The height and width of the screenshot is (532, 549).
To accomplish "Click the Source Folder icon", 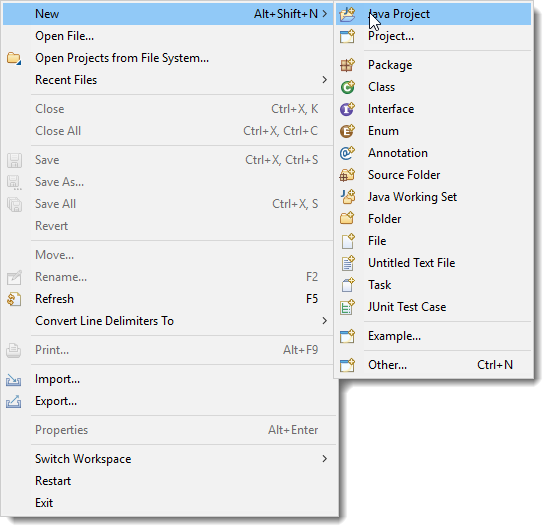I will (347, 175).
